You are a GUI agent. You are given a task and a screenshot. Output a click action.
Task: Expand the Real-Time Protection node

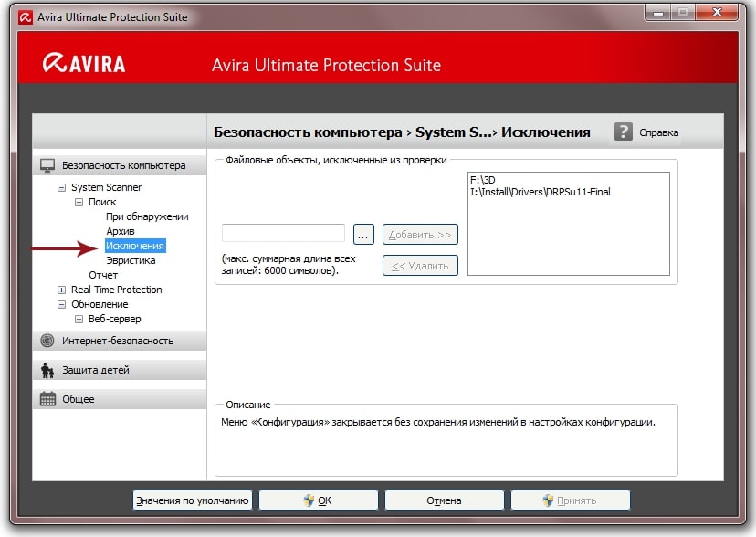click(62, 290)
